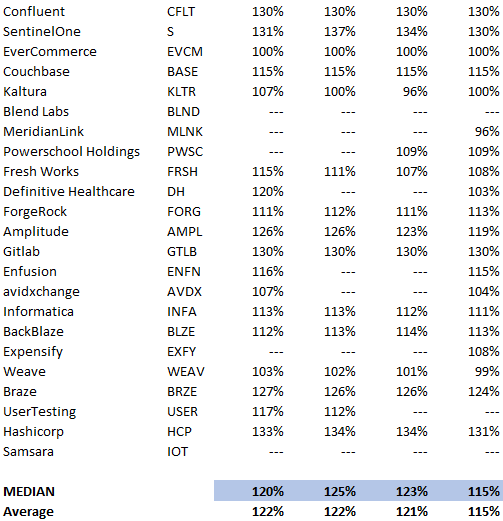Viewport: 503px width, 521px height.
Task: Select SentinelOne's 137% value
Action: pyautogui.click(x=340, y=32)
